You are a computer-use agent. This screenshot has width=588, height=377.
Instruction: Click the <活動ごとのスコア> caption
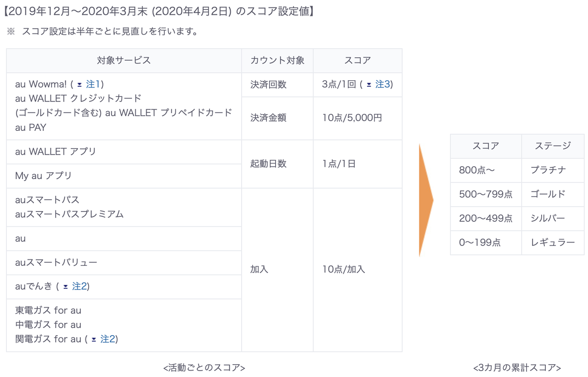tap(204, 368)
